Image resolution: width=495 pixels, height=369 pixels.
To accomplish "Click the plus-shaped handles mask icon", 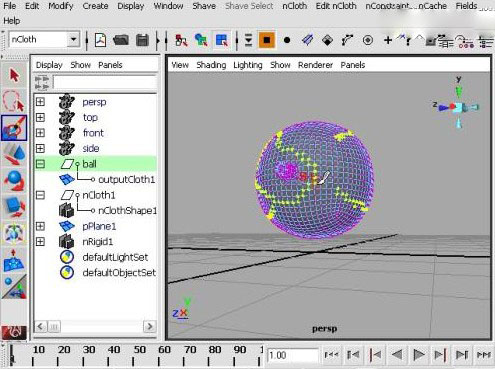I will (388, 40).
